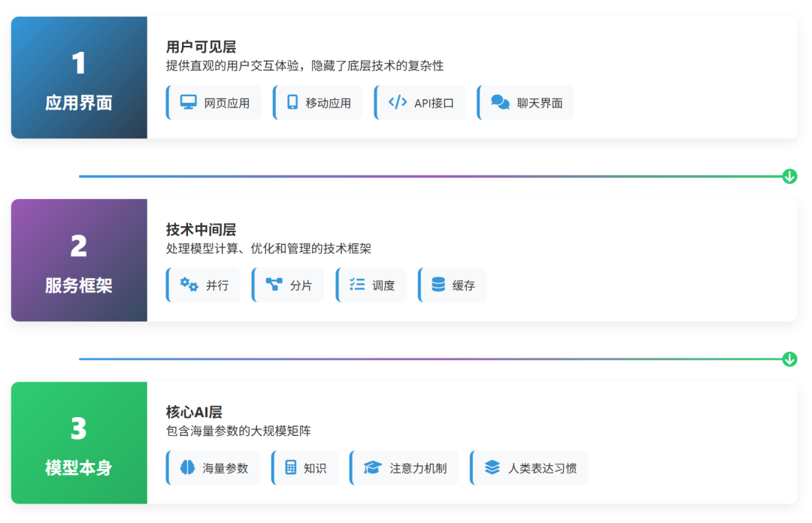
Task: Expand the second green down arrow
Action: [789, 358]
